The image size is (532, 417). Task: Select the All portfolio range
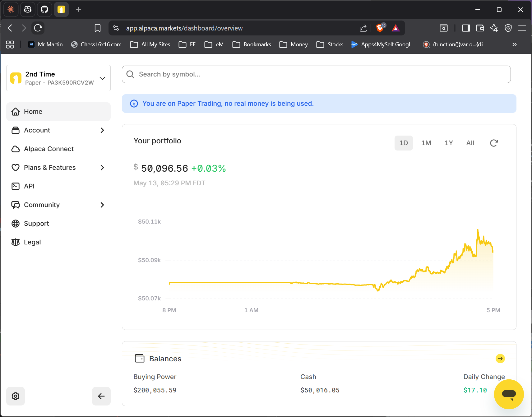point(470,143)
